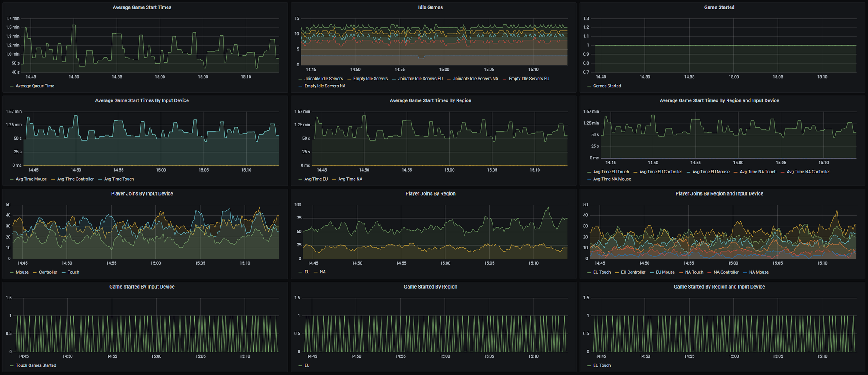
Task: Toggle Avg Time Controller legend series
Action: point(76,179)
